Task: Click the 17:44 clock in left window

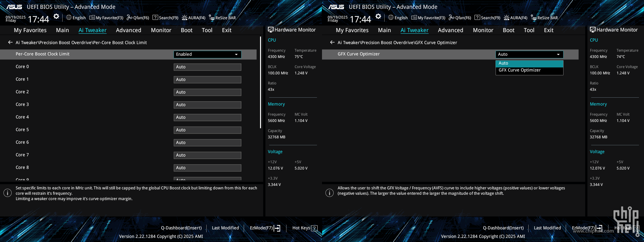Action: [x=38, y=19]
